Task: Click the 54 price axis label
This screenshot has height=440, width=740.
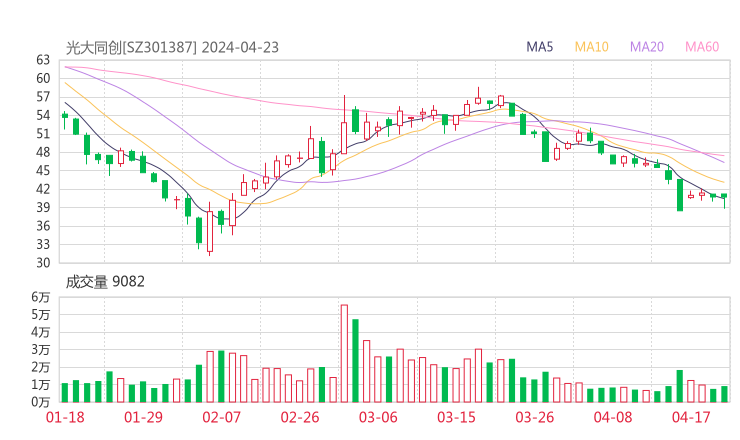Action: coord(43,115)
